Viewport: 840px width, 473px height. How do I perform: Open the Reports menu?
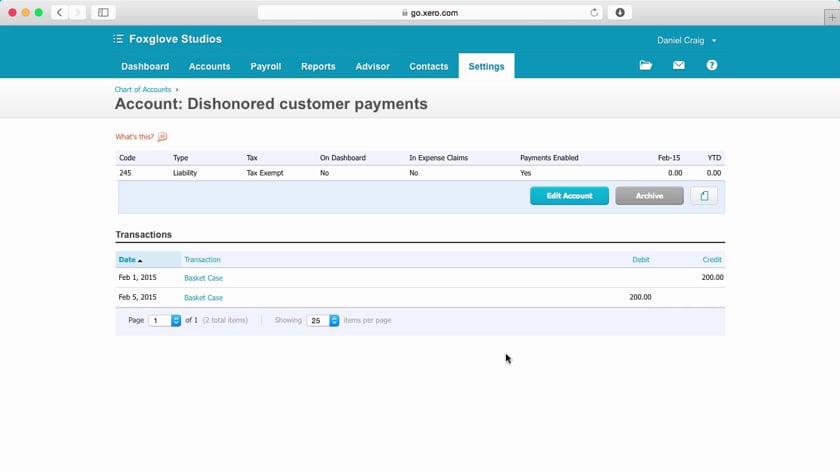pyautogui.click(x=318, y=66)
